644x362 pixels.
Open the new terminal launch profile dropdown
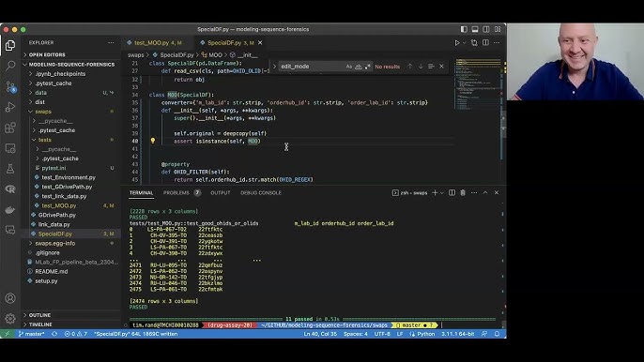(x=442, y=192)
